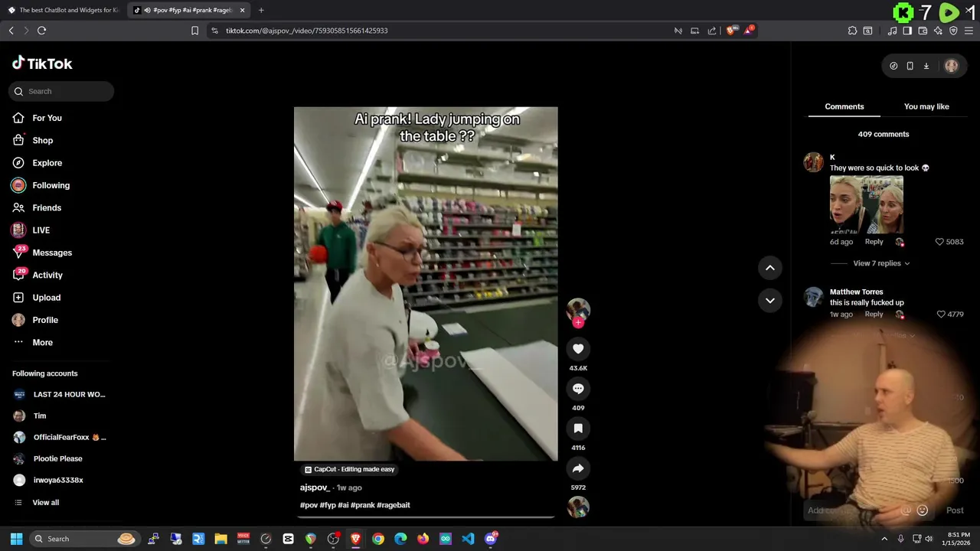Image resolution: width=980 pixels, height=551 pixels.
Task: Click the #ragebait hashtag
Action: (393, 505)
